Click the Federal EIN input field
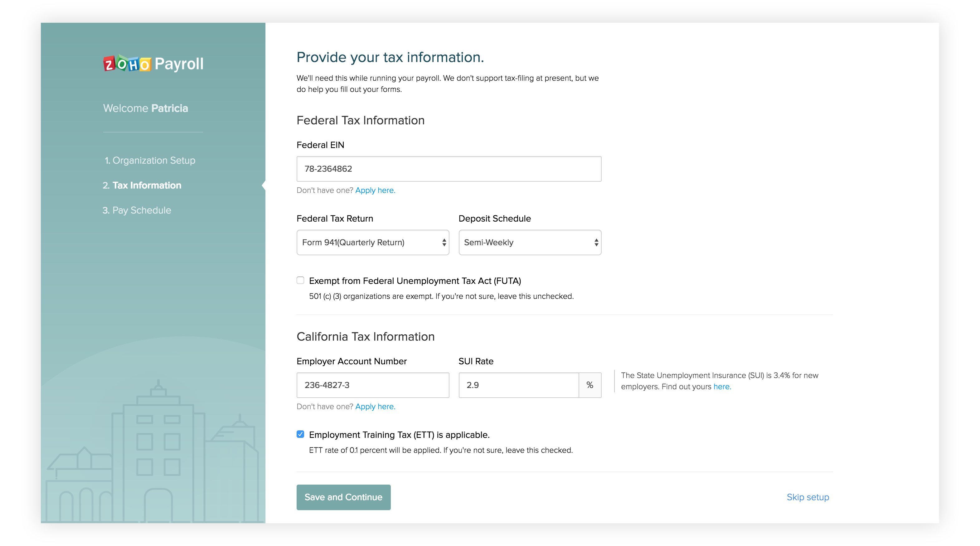This screenshot has width=980, height=546. click(x=449, y=169)
